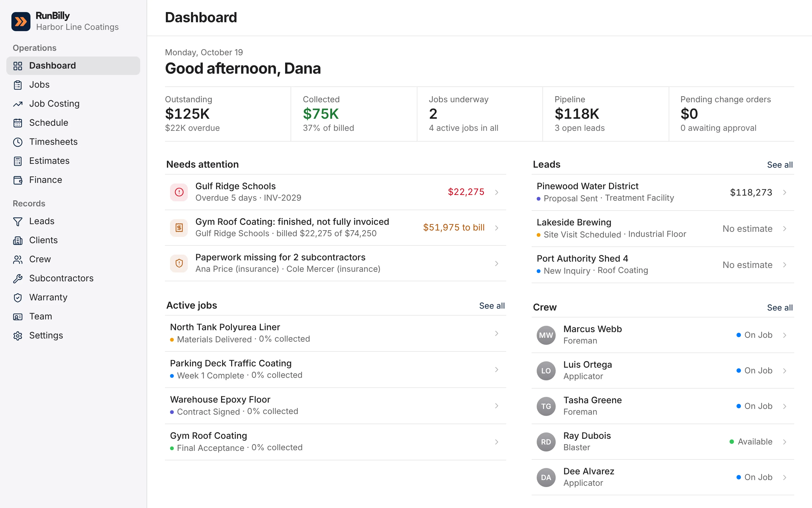Click the Crew people icon
Screen dimensions: 812x508
tap(18, 259)
